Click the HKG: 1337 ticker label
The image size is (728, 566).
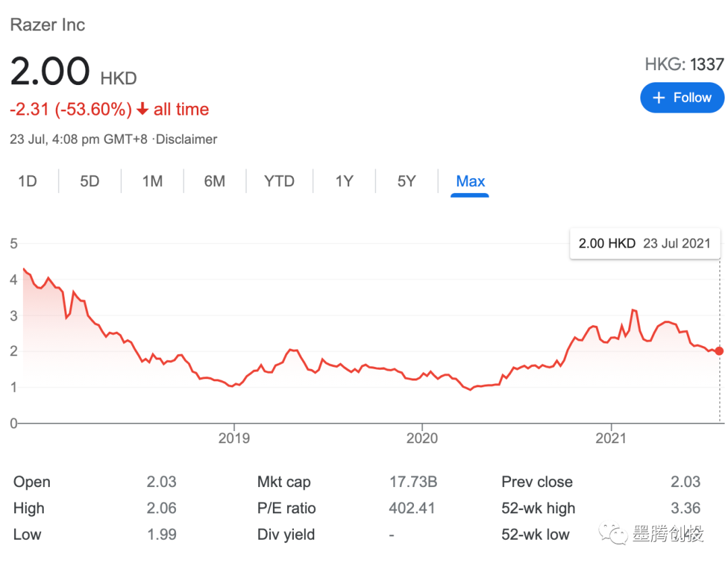click(684, 64)
